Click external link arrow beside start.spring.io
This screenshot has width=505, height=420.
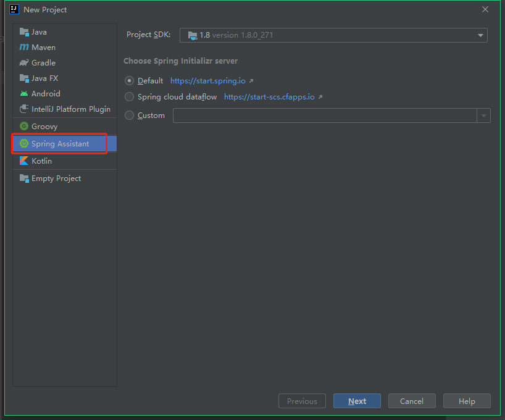[251, 81]
